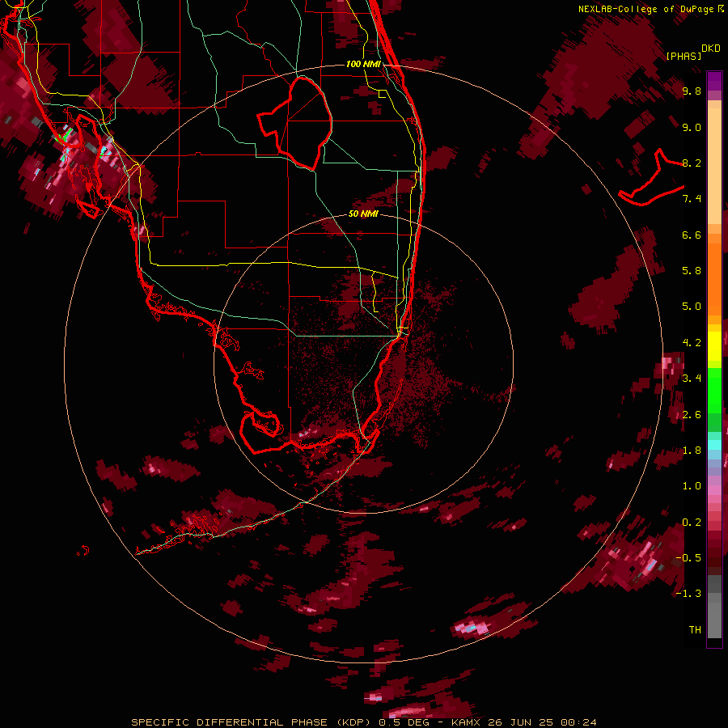The height and width of the screenshot is (728, 728).
Task: Click the 2.6 value on the scale
Action: (692, 415)
